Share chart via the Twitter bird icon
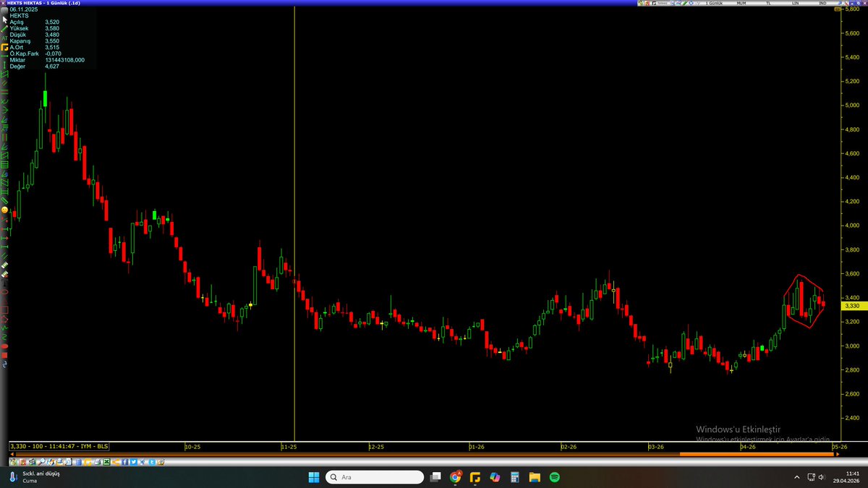The height and width of the screenshot is (488, 868). pyautogui.click(x=134, y=462)
